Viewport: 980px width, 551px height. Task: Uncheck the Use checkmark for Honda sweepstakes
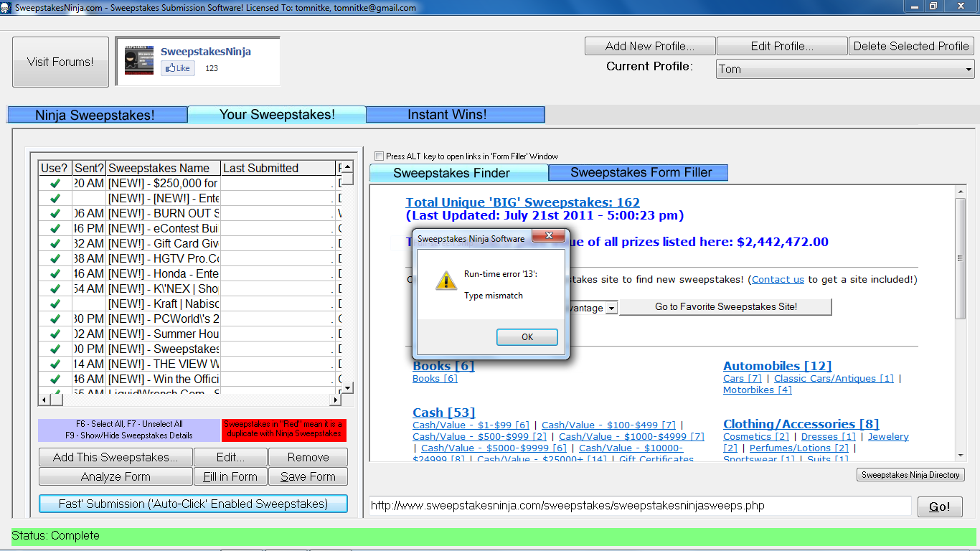(x=55, y=273)
